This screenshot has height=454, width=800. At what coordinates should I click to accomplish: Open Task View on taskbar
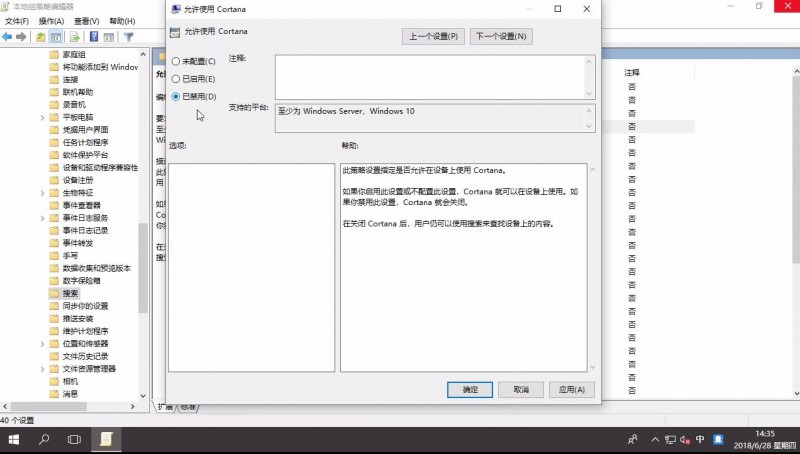click(74, 439)
